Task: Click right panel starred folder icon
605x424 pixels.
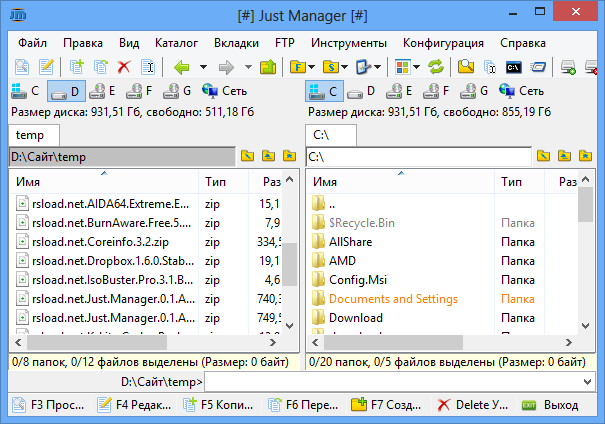Action: pyautogui.click(x=585, y=156)
